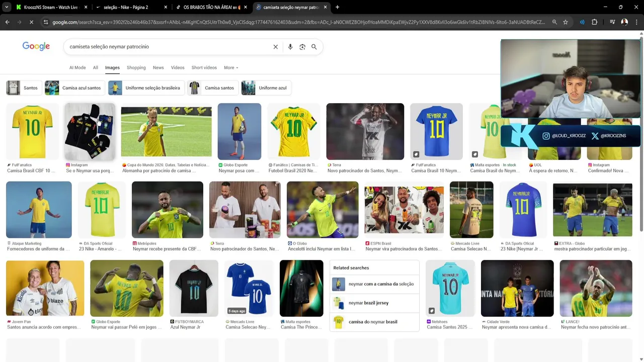Filter by Camisa santos chip

tap(212, 88)
